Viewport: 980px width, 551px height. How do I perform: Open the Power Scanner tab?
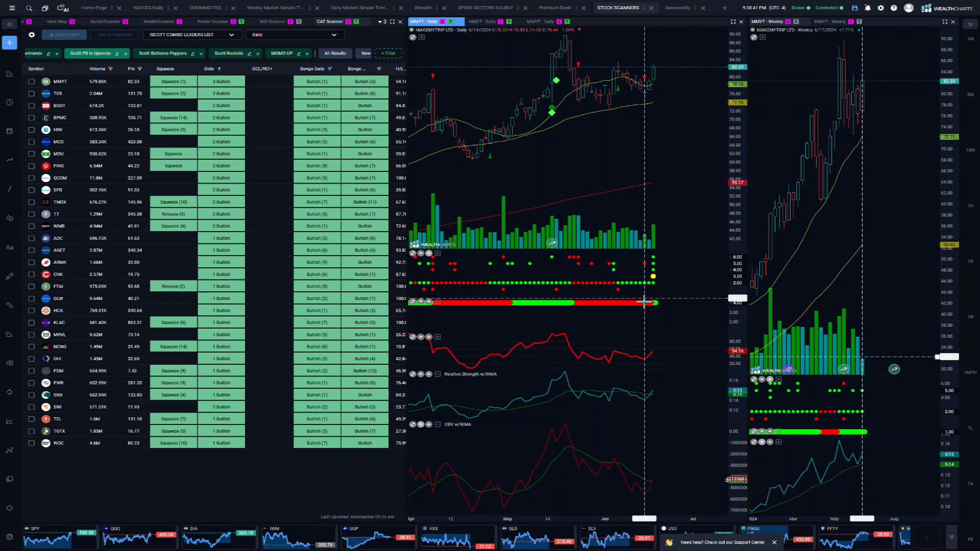(x=212, y=21)
